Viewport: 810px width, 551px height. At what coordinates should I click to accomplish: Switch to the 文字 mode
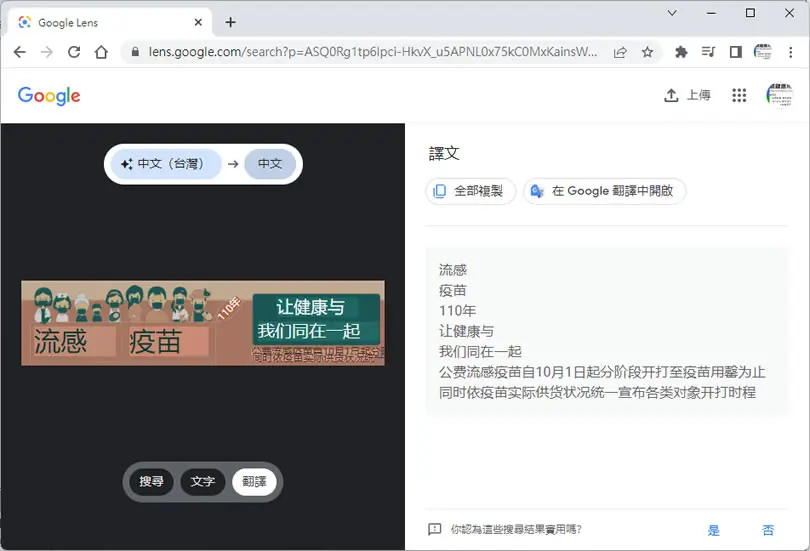(x=202, y=481)
